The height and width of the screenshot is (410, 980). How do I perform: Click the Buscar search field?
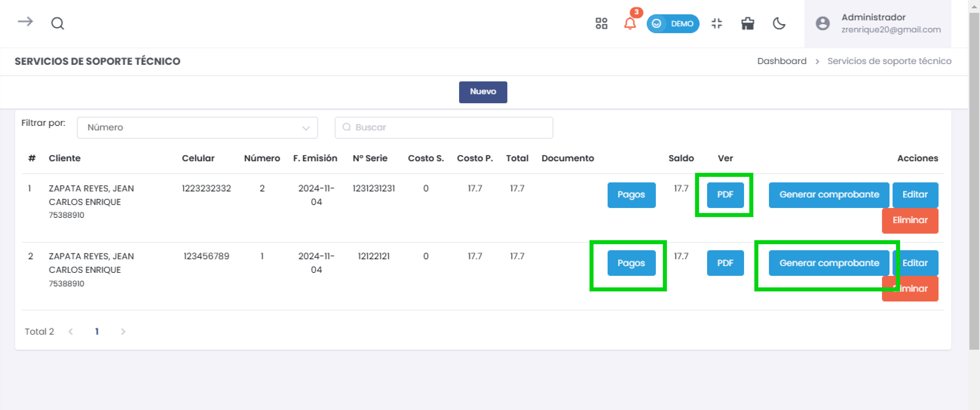444,127
